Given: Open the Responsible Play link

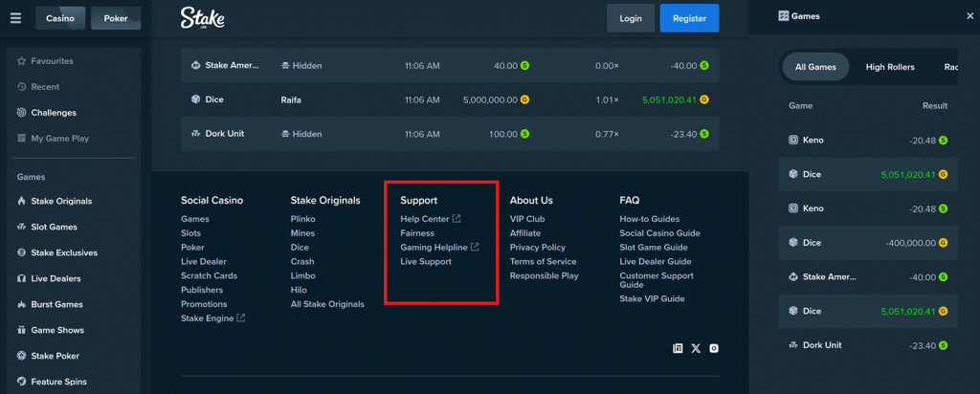Looking at the screenshot, I should click(544, 276).
